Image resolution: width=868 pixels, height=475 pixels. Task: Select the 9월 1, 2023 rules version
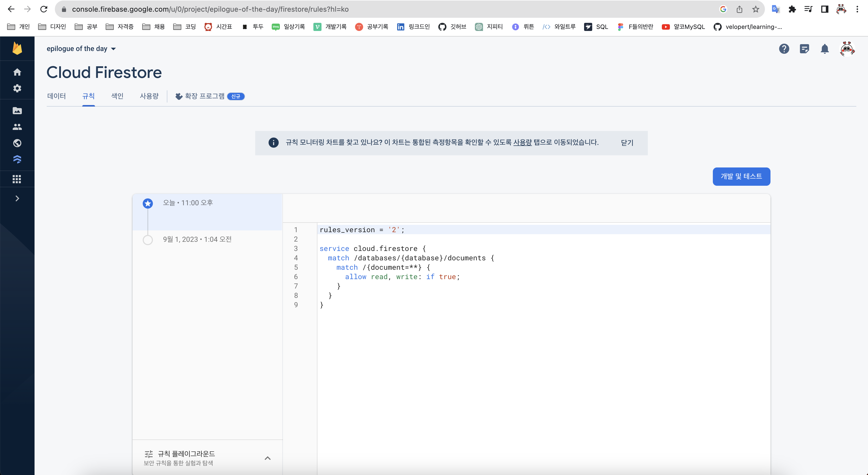207,239
